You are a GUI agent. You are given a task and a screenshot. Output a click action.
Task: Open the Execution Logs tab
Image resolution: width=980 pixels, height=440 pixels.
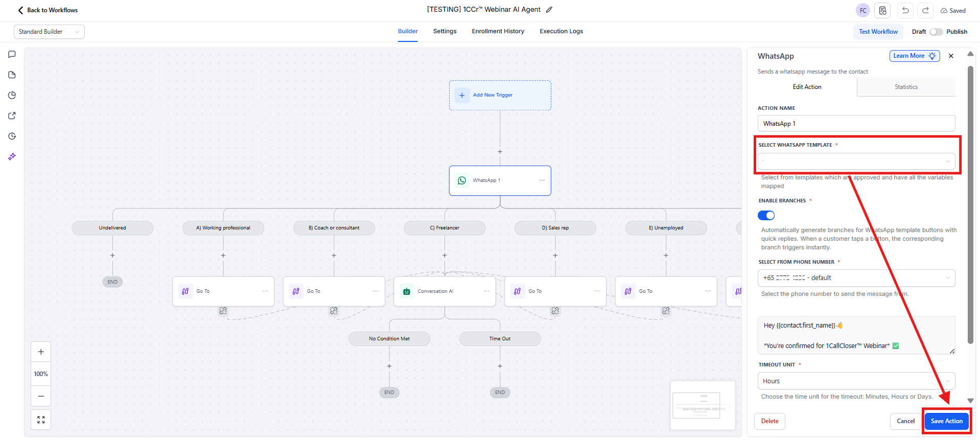click(562, 31)
